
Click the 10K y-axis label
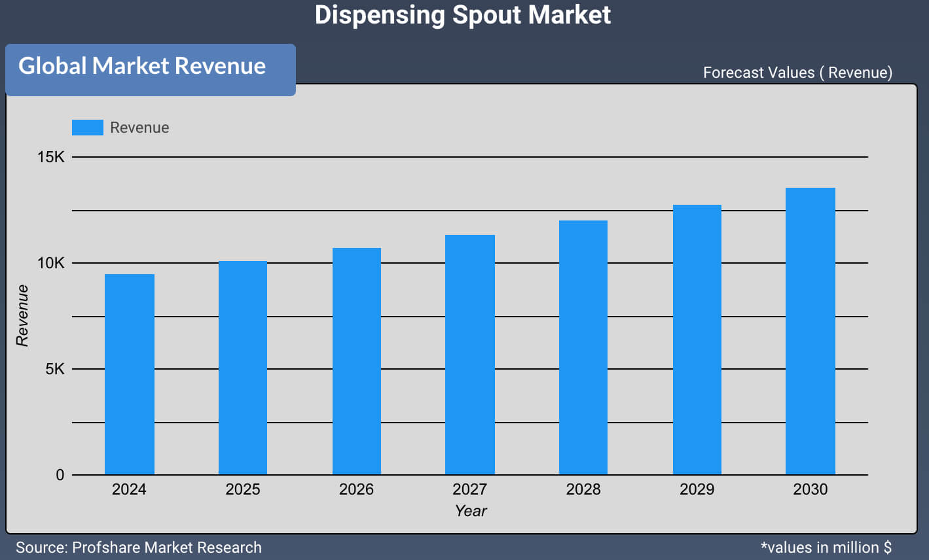[x=51, y=263]
